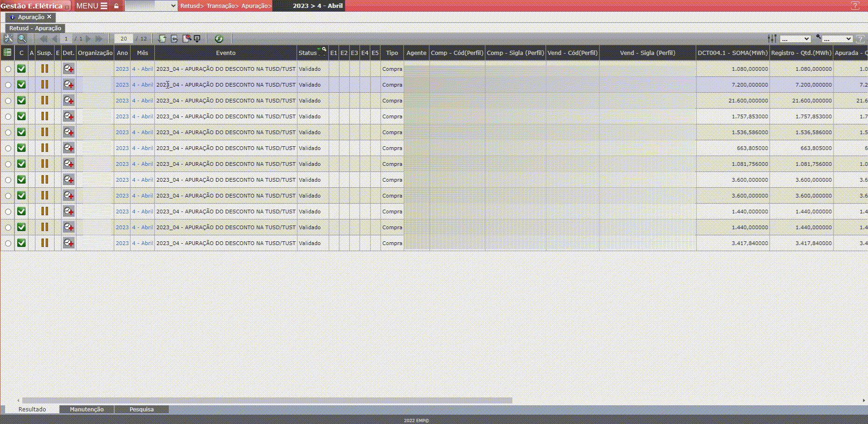
Task: Click the 2023 year link in first row
Action: point(122,69)
